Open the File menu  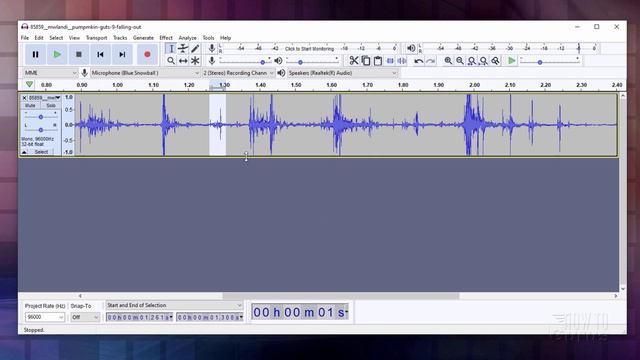25,38
